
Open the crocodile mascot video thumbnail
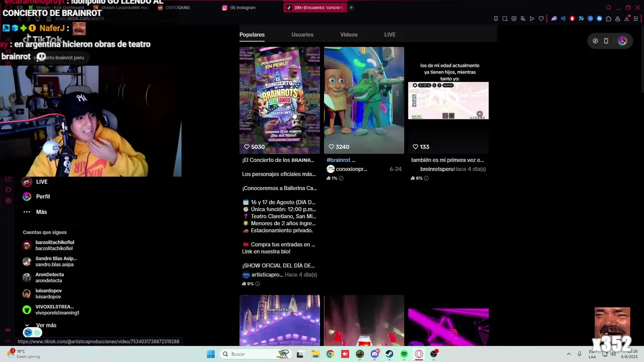coord(364,100)
